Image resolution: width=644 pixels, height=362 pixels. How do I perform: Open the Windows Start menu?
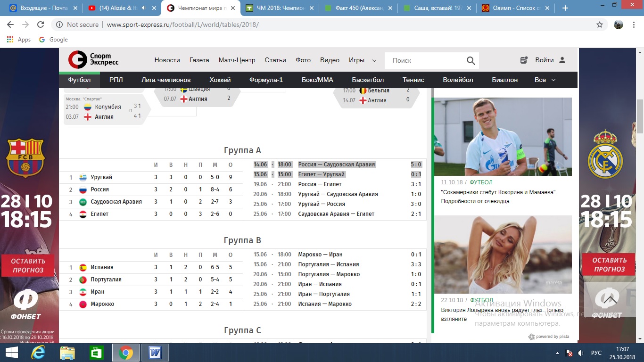[x=11, y=352]
